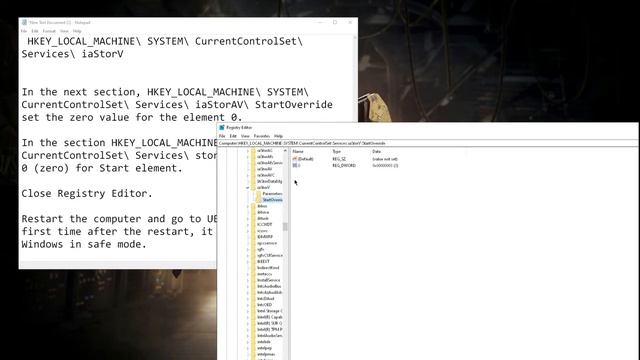This screenshot has width=640, height=360.
Task: Expand the intelpep key arrow
Action: [x=248, y=348]
